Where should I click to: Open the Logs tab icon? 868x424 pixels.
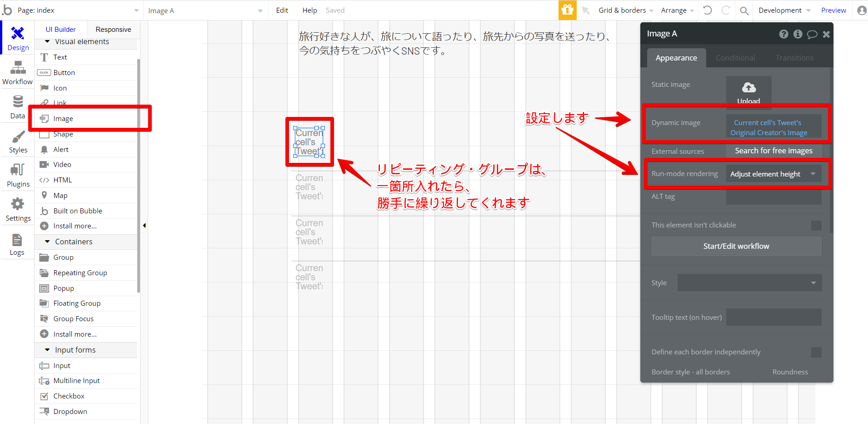click(x=17, y=240)
